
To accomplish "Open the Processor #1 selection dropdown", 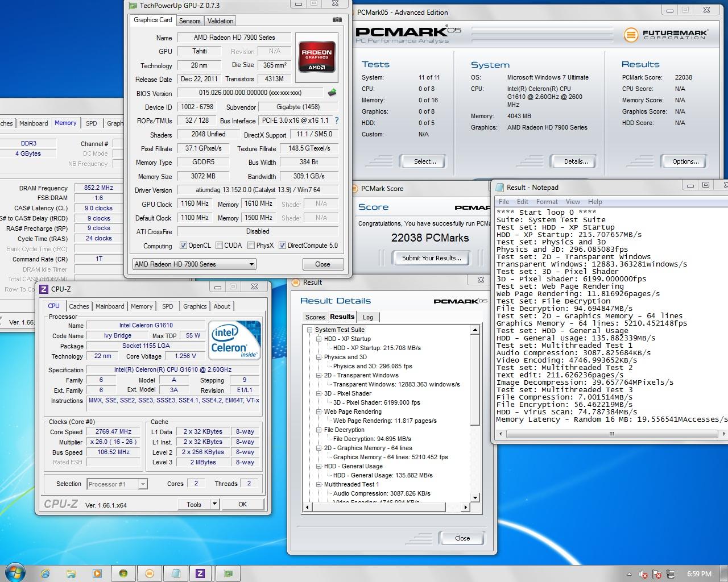I will point(117,484).
